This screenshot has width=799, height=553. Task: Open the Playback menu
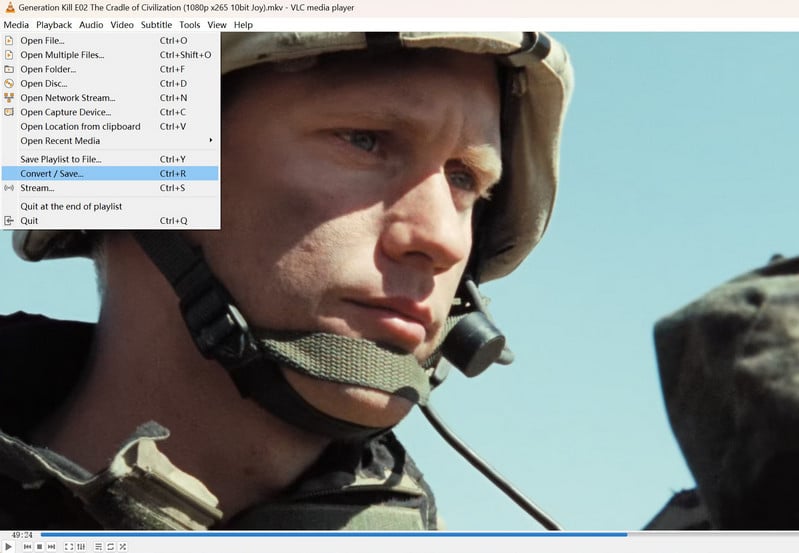54,24
